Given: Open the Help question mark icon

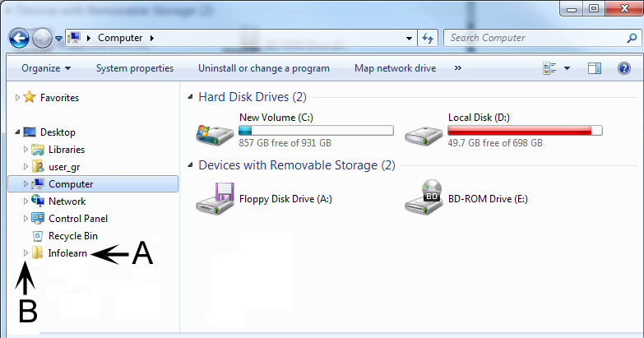Looking at the screenshot, I should tap(624, 68).
